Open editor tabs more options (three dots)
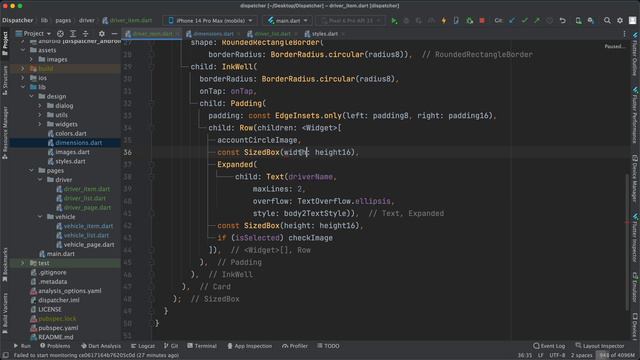 coord(624,34)
